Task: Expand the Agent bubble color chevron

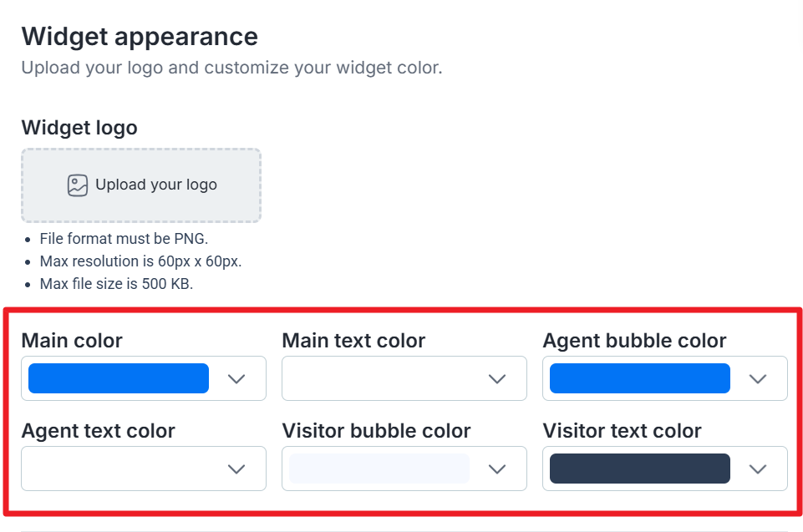Action: pos(758,379)
